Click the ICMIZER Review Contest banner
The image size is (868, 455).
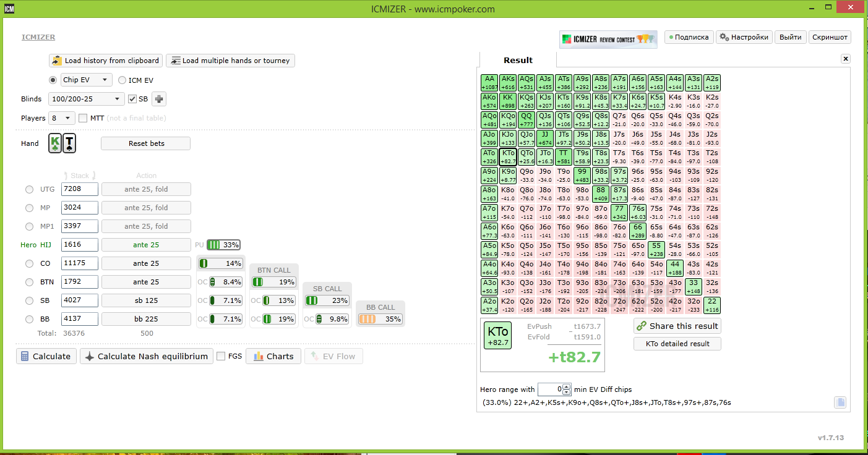(x=608, y=40)
